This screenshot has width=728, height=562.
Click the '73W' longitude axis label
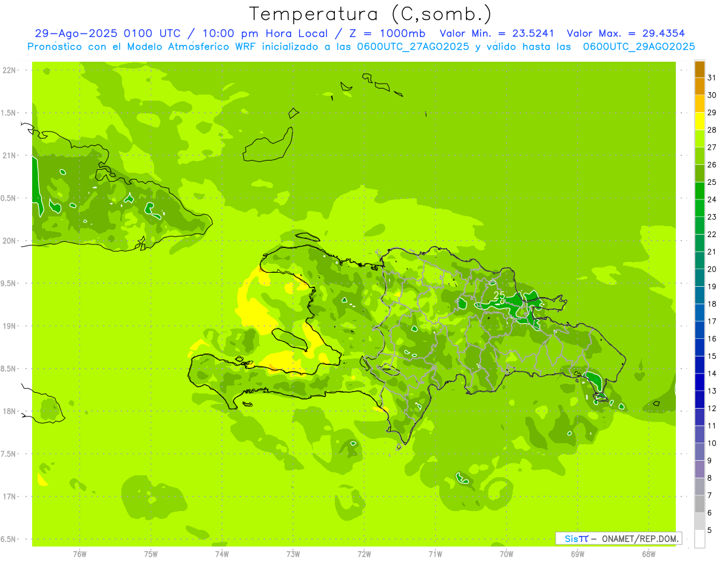pyautogui.click(x=293, y=554)
